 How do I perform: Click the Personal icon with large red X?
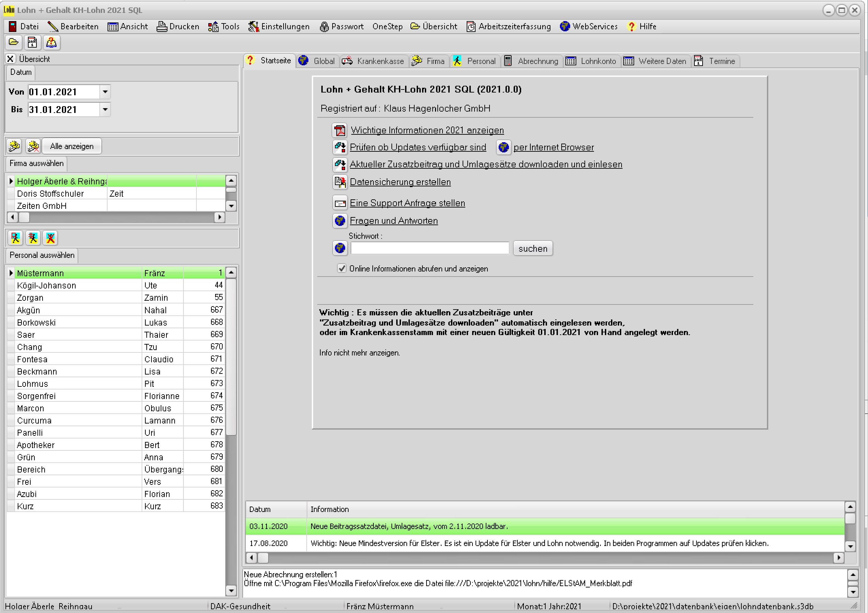click(x=50, y=238)
